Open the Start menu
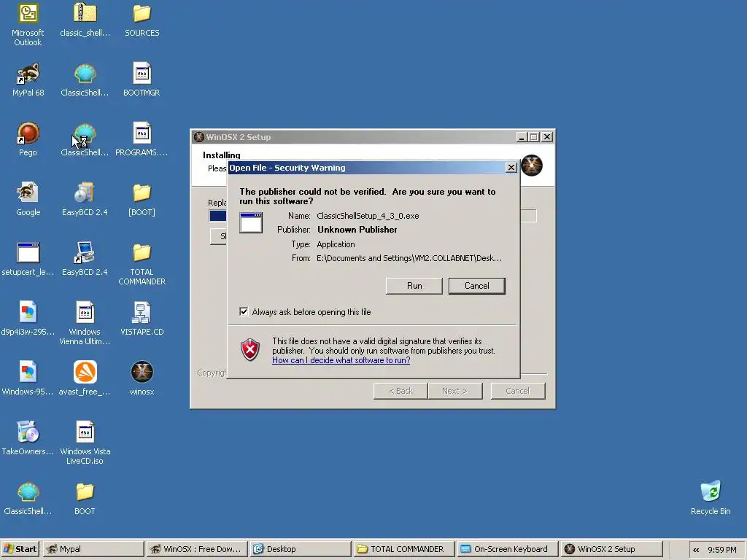Image resolution: width=747 pixels, height=560 pixels. pyautogui.click(x=20, y=549)
